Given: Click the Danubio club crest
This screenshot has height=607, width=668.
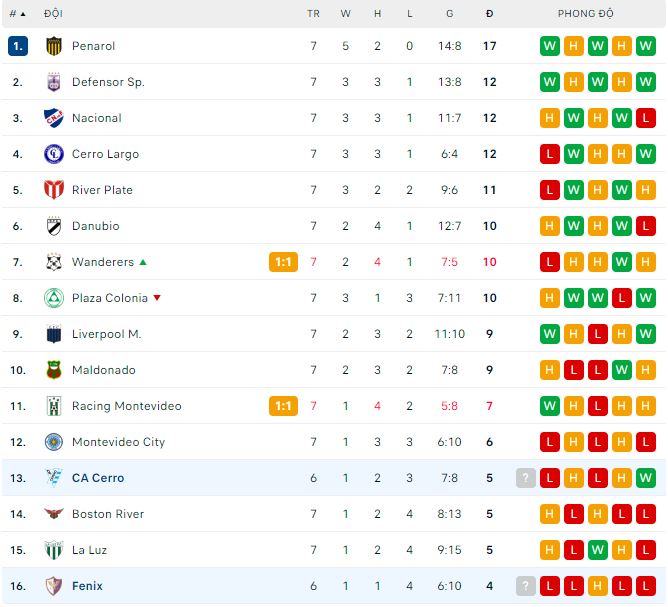Looking at the screenshot, I should [x=54, y=226].
